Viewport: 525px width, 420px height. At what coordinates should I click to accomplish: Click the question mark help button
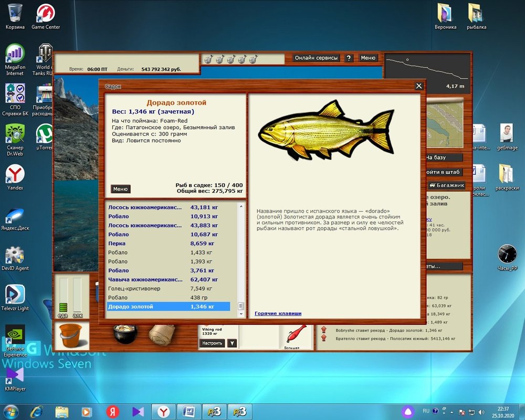point(349,58)
